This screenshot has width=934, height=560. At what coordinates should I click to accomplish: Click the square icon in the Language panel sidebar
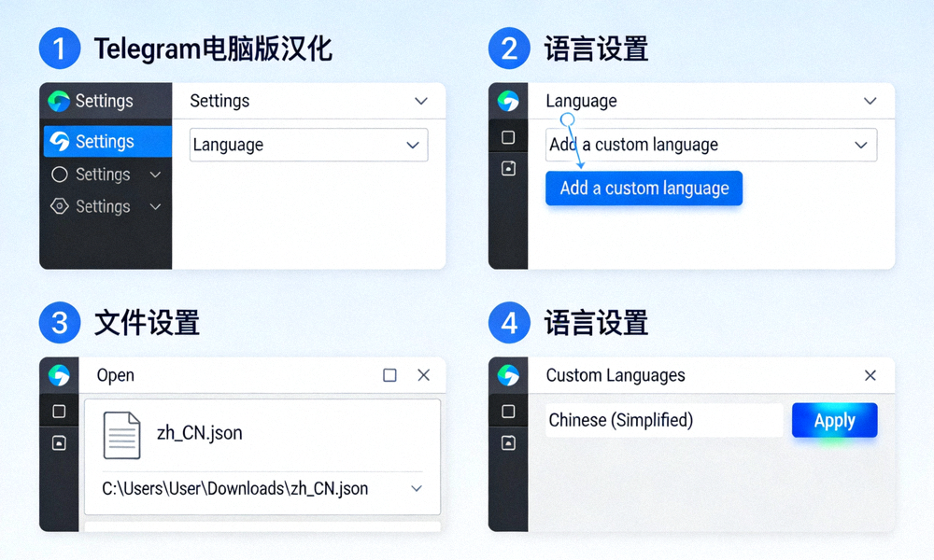point(508,136)
